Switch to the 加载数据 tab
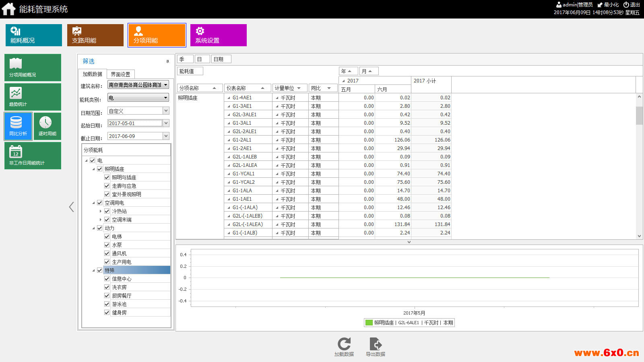Image resolution: width=644 pixels, height=362 pixels. tap(92, 74)
